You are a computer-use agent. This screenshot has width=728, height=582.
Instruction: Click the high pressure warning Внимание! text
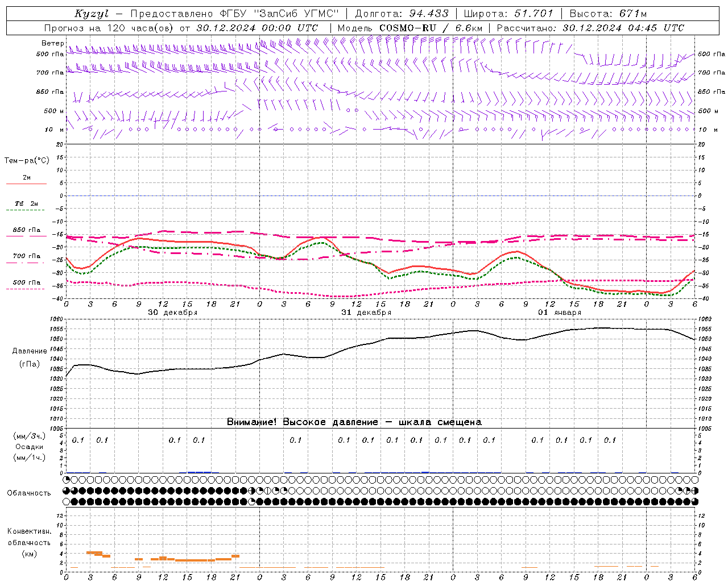point(354,422)
